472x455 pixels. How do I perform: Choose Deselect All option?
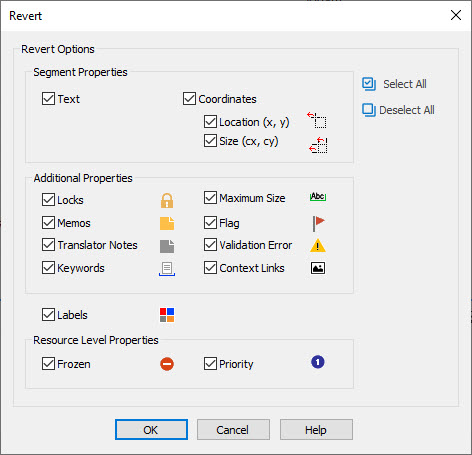pyautogui.click(x=398, y=110)
